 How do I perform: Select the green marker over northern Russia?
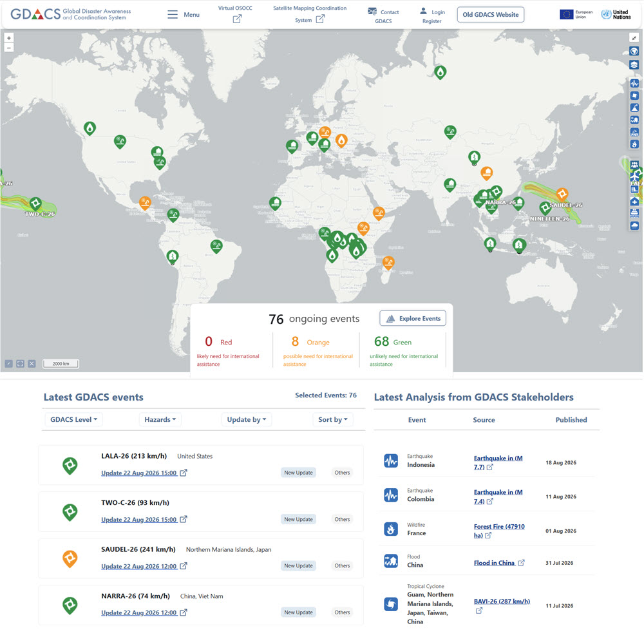440,72
